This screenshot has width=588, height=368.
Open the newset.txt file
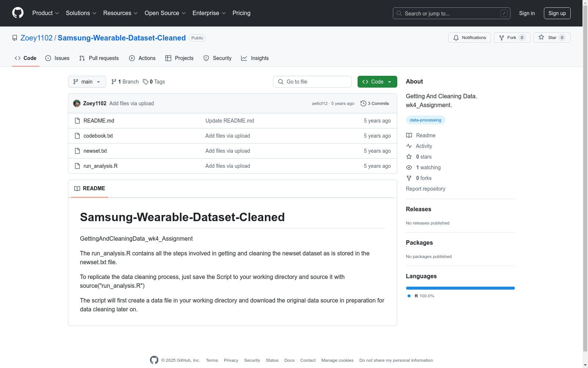95,151
